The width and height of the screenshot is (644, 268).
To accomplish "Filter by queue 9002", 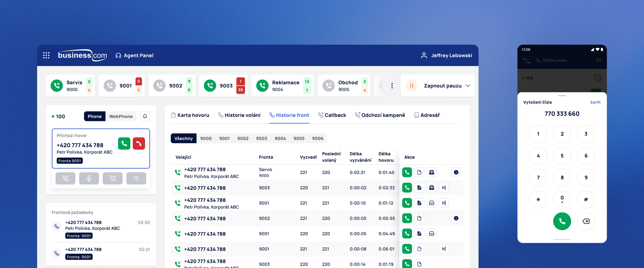I will coord(243,138).
